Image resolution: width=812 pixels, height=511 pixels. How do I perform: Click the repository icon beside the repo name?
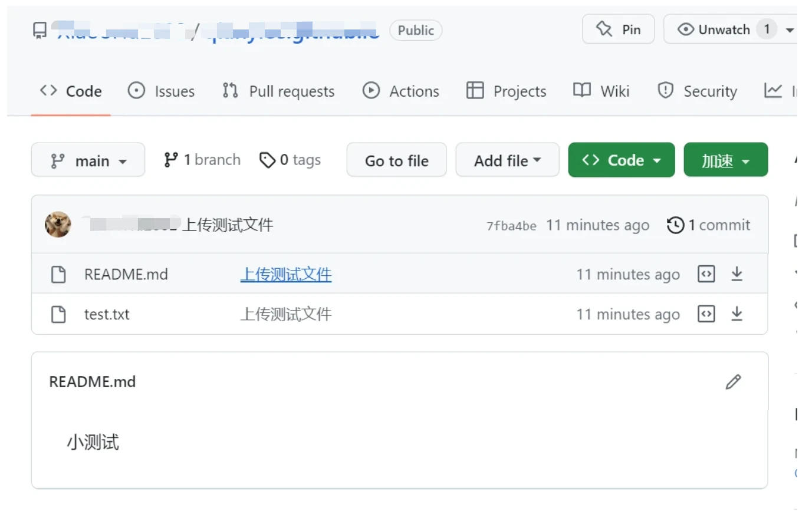click(x=40, y=30)
